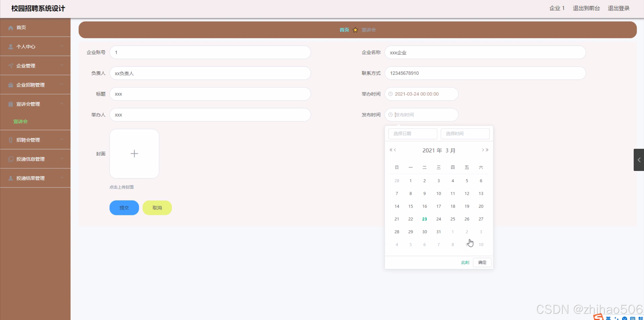Open the collapsed right side panel arrow
Viewport: 644px width, 320px height.
click(639, 160)
